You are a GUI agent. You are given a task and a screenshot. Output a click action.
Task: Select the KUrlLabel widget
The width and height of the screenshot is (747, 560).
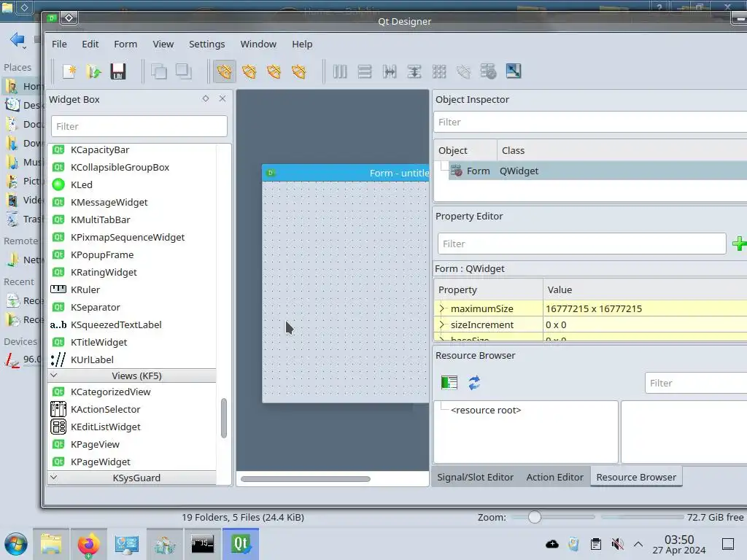92,359
